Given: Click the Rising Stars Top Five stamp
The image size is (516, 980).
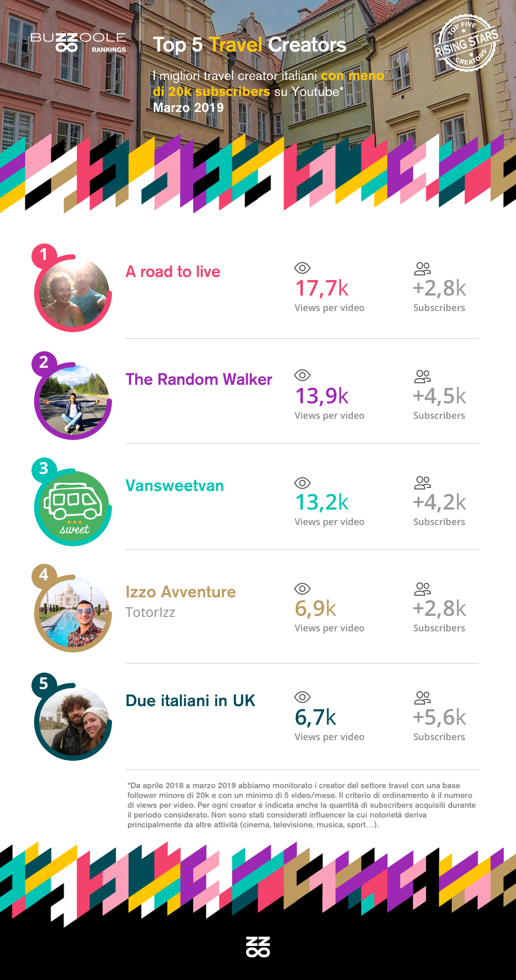Looking at the screenshot, I should pyautogui.click(x=466, y=43).
